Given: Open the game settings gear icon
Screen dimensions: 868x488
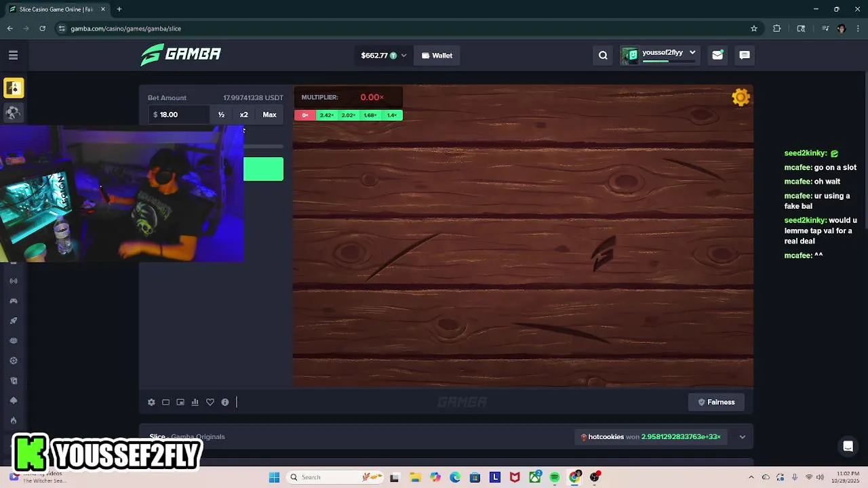Looking at the screenshot, I should (x=151, y=402).
